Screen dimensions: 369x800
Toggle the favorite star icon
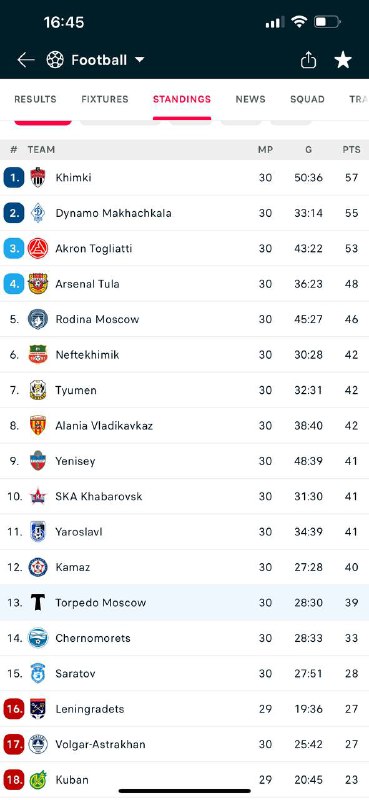click(x=343, y=60)
